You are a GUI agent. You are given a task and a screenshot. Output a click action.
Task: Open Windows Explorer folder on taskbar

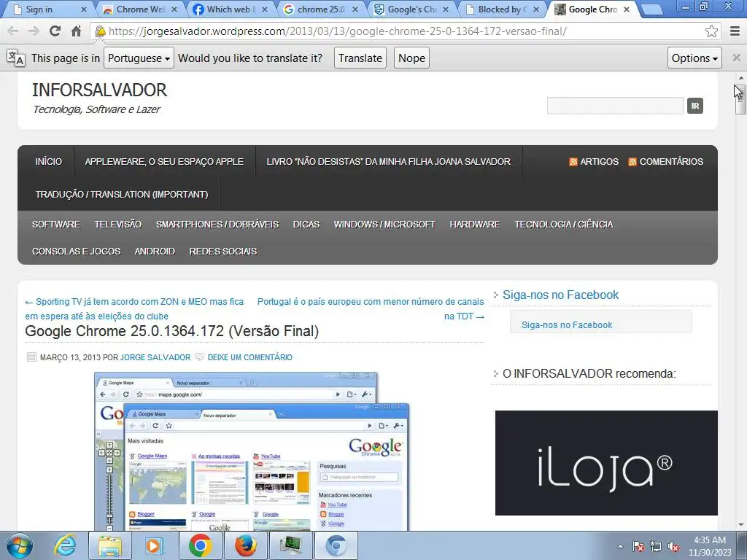pos(110,545)
